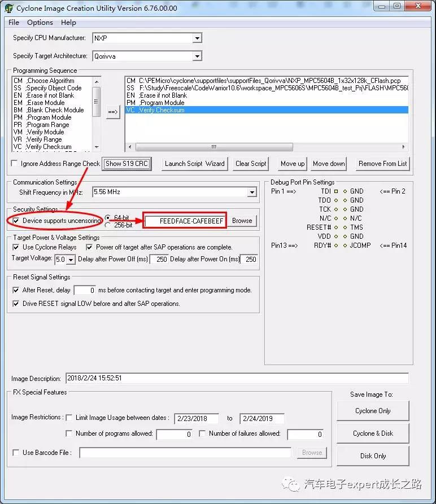Select the 256-bit radio option

click(x=108, y=225)
